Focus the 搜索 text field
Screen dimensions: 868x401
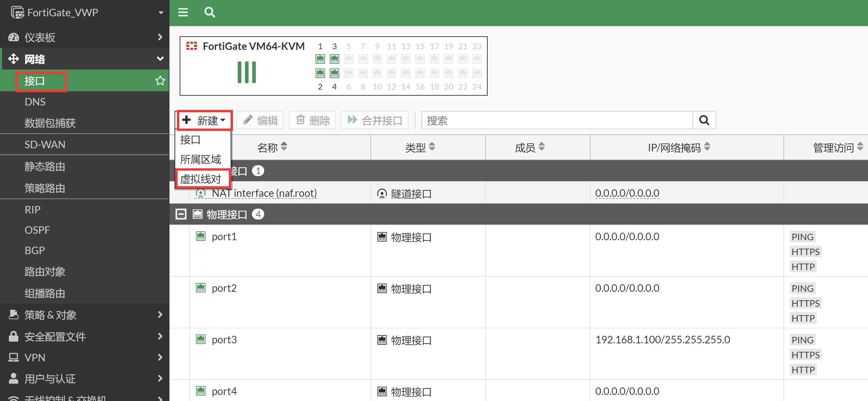point(557,120)
